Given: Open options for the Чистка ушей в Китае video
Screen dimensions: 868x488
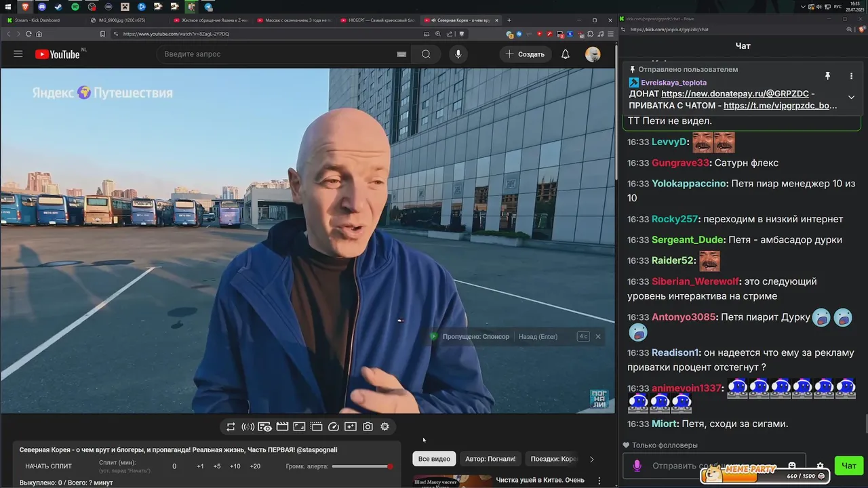Looking at the screenshot, I should click(599, 481).
